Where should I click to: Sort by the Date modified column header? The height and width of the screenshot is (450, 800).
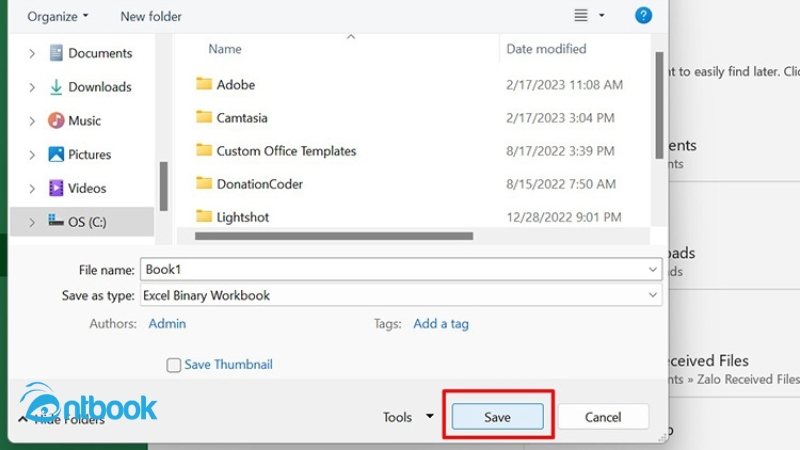(x=546, y=49)
